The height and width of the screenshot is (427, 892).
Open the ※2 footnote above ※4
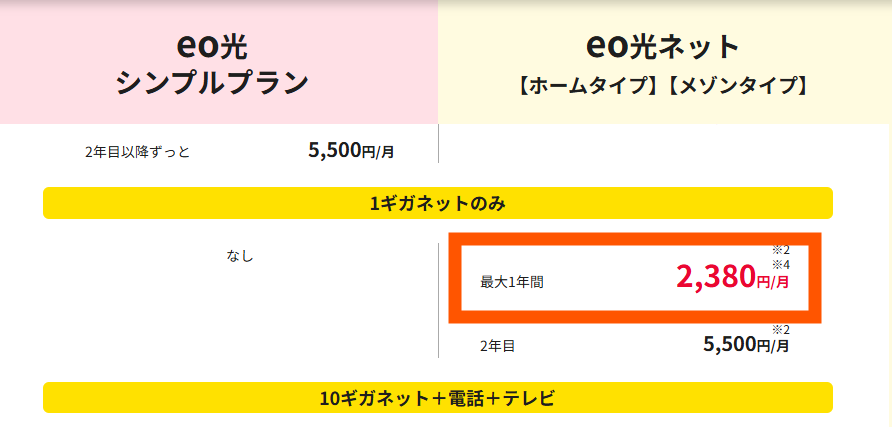click(780, 249)
